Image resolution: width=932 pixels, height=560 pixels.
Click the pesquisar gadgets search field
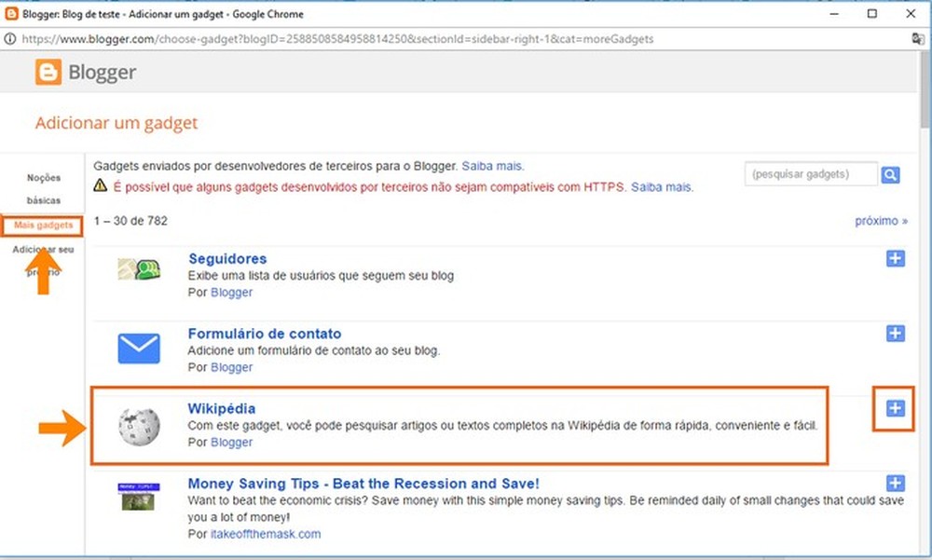coord(806,173)
